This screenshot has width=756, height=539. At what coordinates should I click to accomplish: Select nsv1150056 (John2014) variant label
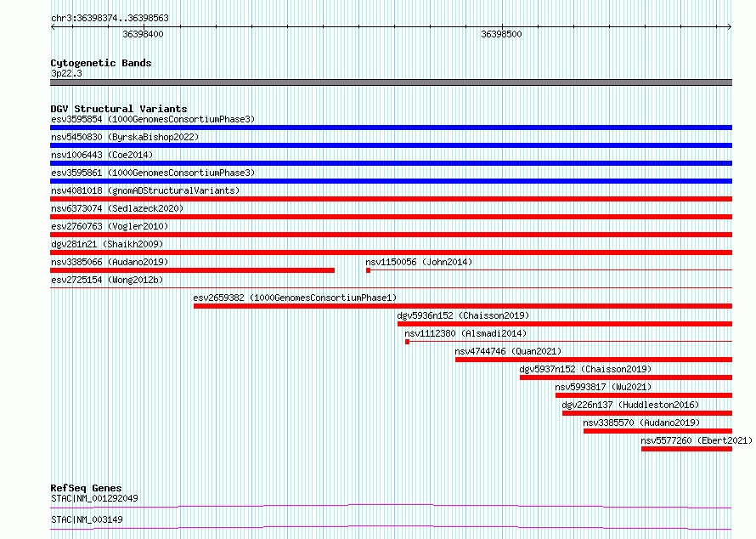[419, 262]
